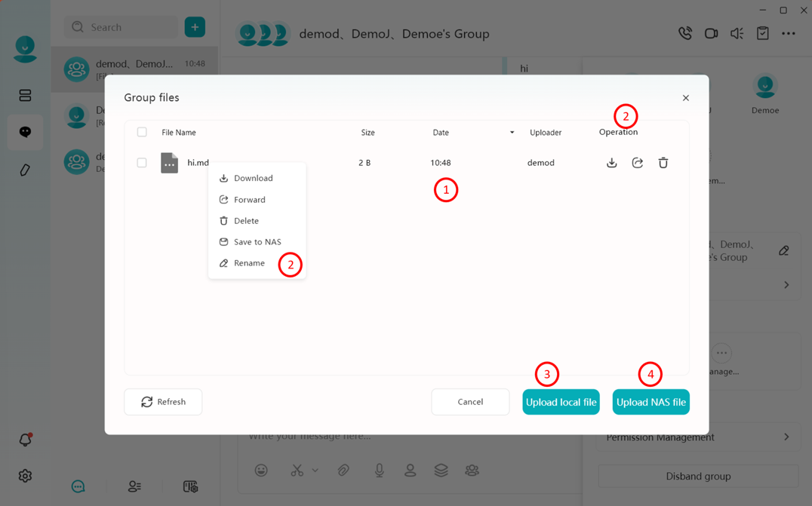Screen dimensions: 812x506
Task: Click the stacked layers icon in message toolbar
Action: 441,470
